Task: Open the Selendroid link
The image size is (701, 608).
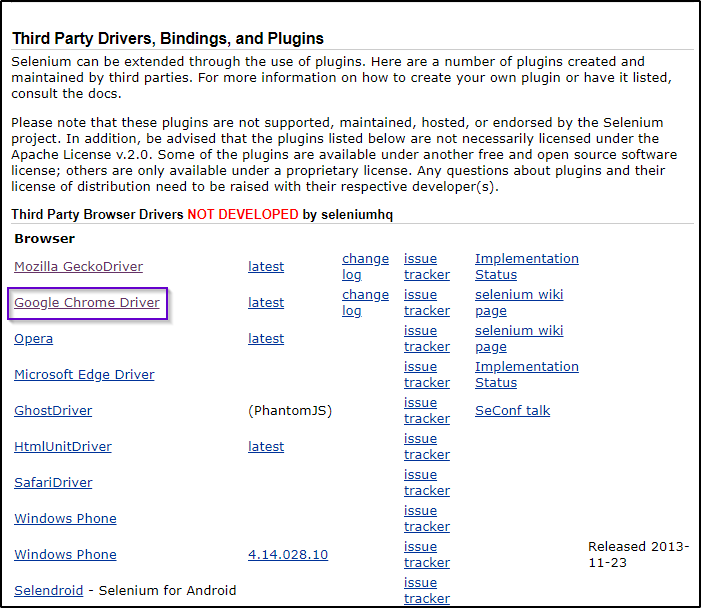Action: 48,591
